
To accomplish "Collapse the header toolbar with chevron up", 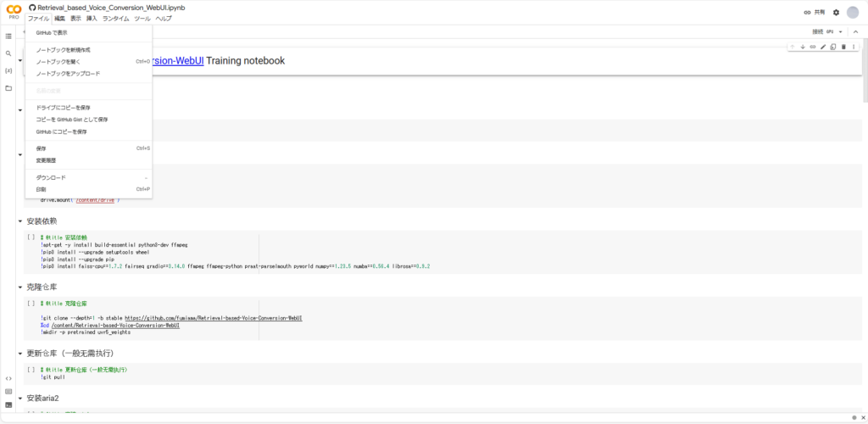I will pos(855,32).
